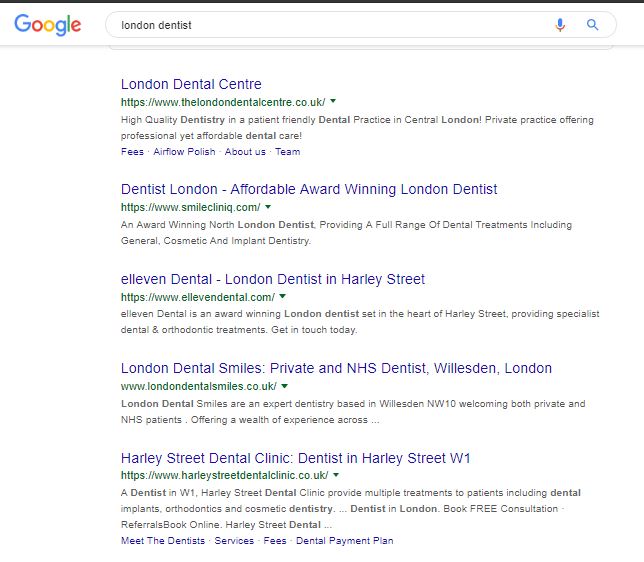Expand arrow next to smilecliniq.com URL
The width and height of the screenshot is (644, 562).
(x=268, y=207)
